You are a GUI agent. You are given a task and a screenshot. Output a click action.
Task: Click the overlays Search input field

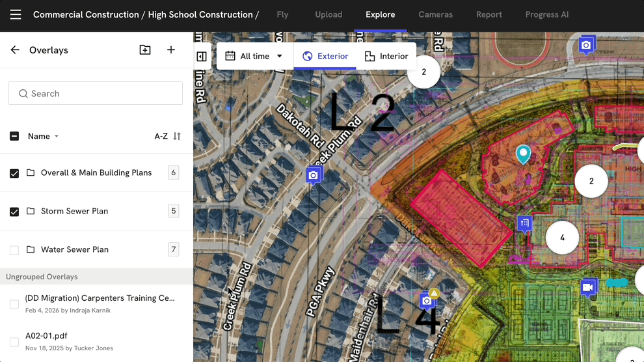pos(96,94)
